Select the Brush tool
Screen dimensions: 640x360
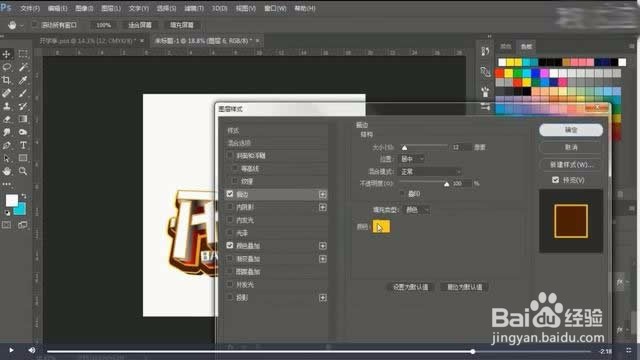23,93
